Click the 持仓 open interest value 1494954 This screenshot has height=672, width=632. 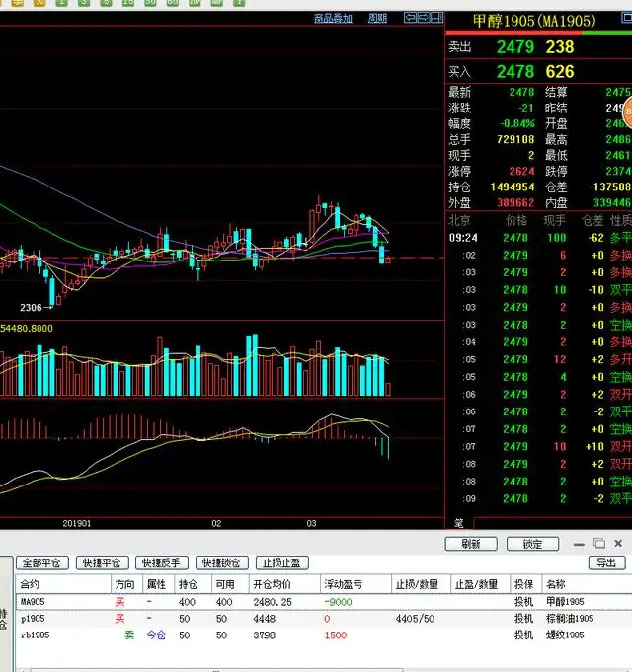tap(513, 187)
